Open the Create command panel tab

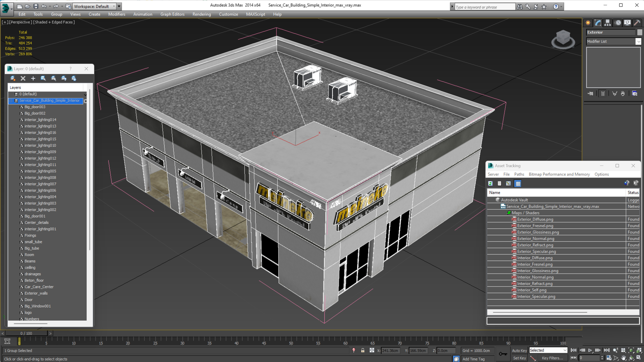pos(588,23)
